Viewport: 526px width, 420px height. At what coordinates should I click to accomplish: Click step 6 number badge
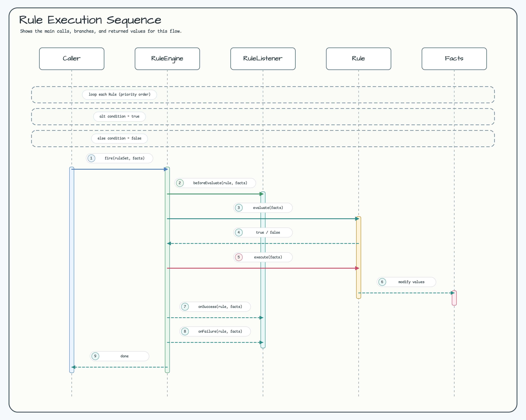coord(382,282)
